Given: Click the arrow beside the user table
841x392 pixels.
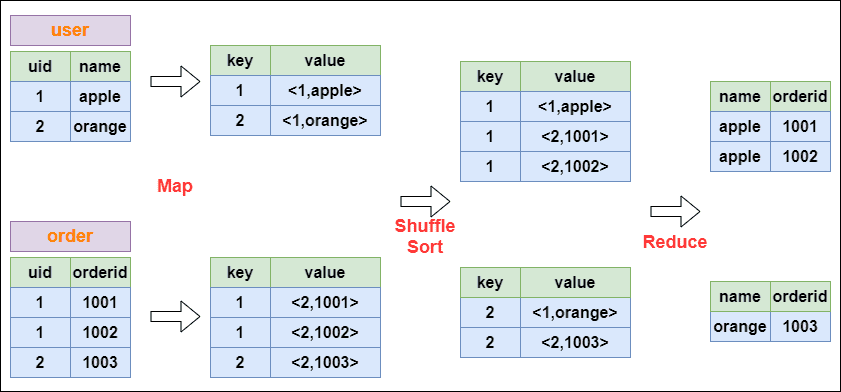Looking at the screenshot, I should pos(175,82).
